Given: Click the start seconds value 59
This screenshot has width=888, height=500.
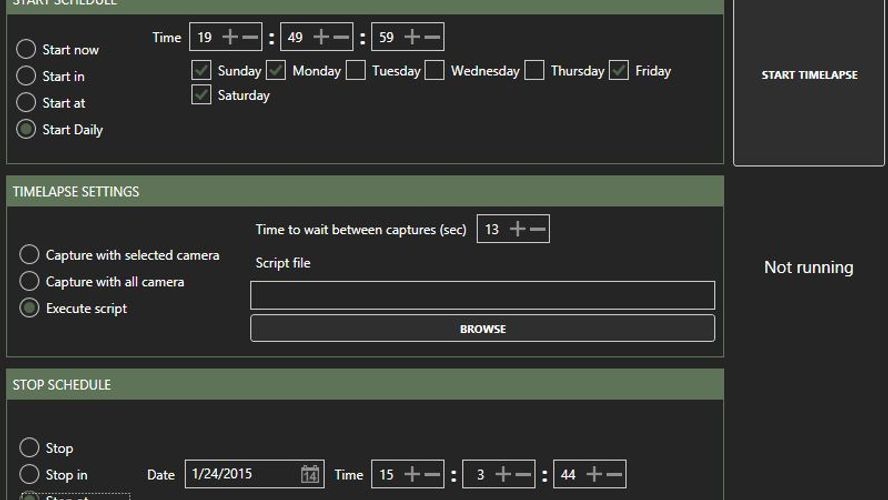Looking at the screenshot, I should coord(386,37).
